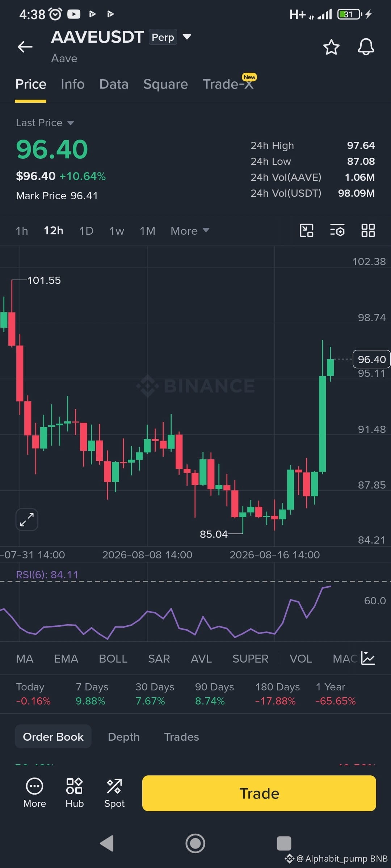Switch to the Square tab
The image size is (391, 868).
point(165,84)
